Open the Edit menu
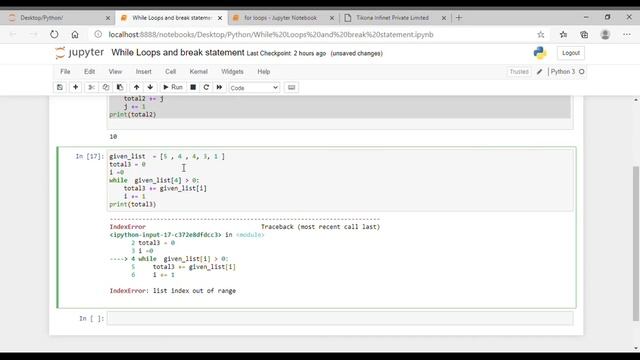This screenshot has width=640, height=360. click(x=89, y=71)
